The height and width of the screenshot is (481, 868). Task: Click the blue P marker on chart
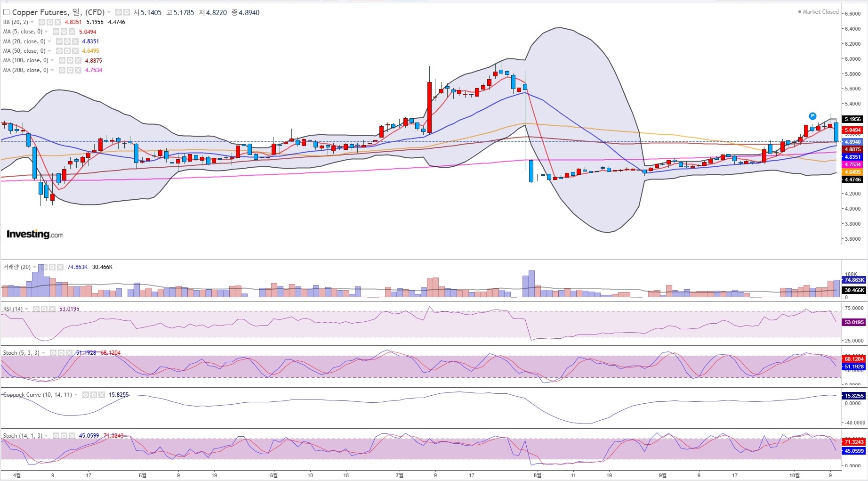[x=812, y=116]
